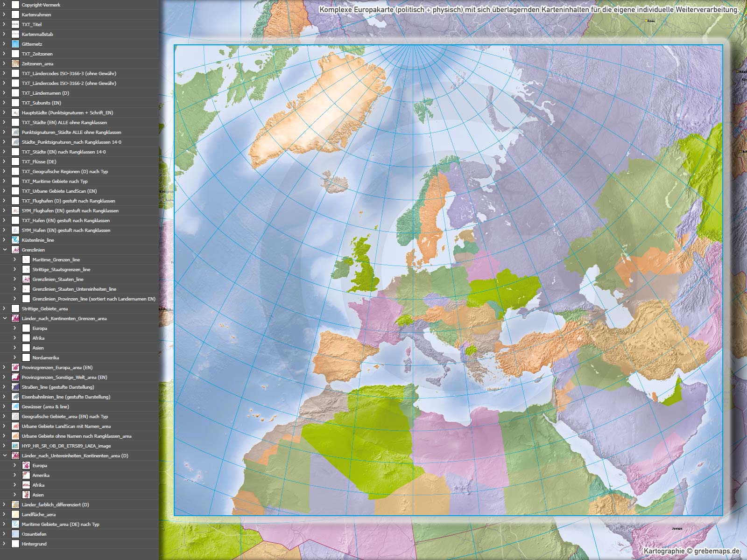Click the Küstenlinie_line layer thumbnail
This screenshot has height=560, width=747.
point(15,240)
